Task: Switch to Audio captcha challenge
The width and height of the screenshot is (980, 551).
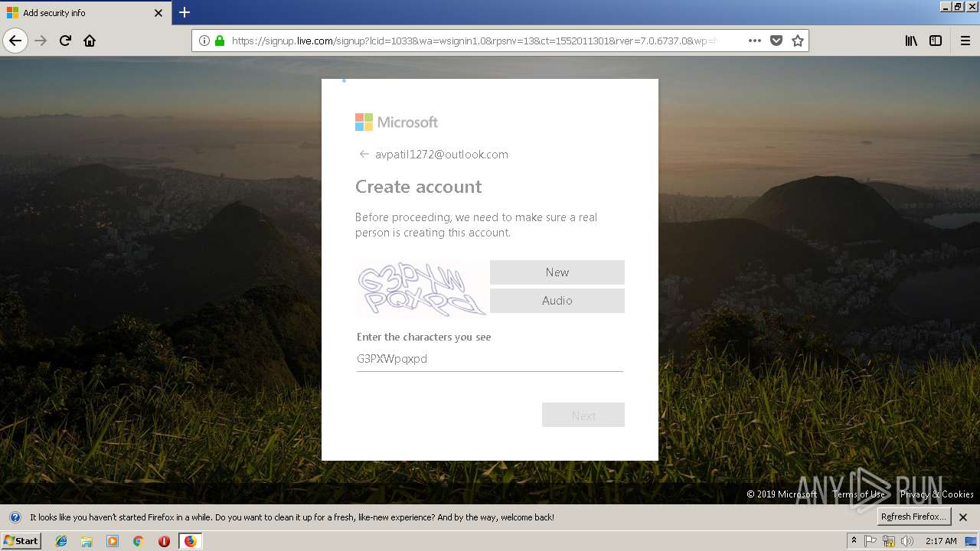Action: [557, 301]
